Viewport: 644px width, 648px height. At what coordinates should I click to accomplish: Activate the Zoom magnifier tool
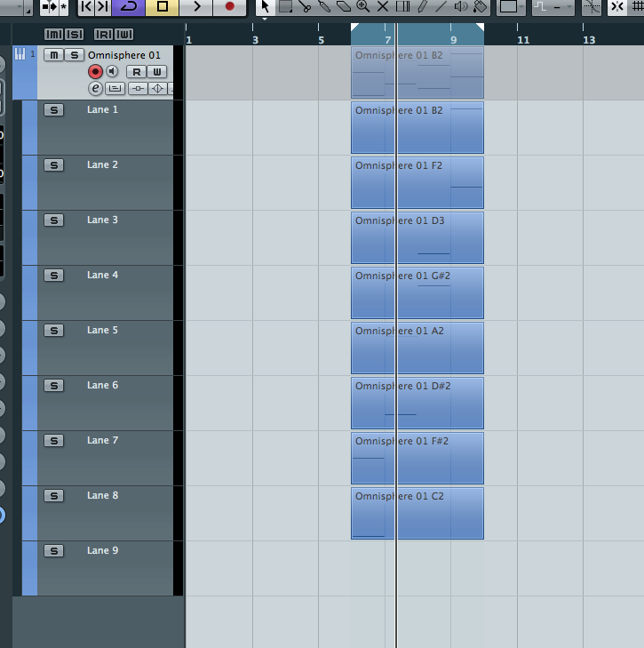click(362, 7)
